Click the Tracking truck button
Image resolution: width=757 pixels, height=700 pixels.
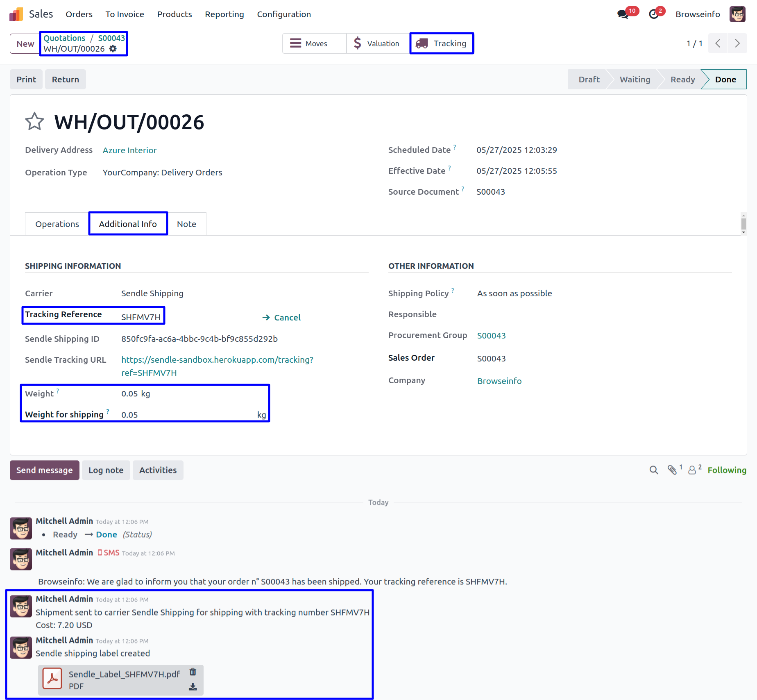tap(442, 43)
